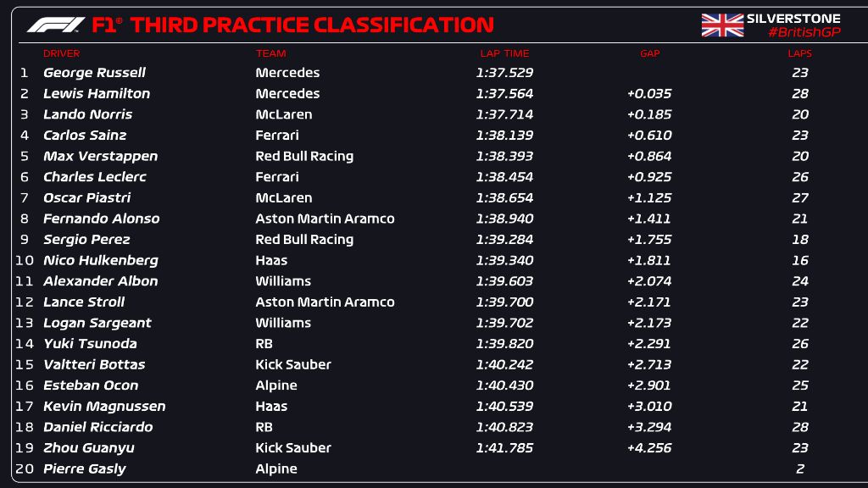This screenshot has width=868, height=488.
Task: Click driver name Fernando Alonso
Action: point(101,219)
